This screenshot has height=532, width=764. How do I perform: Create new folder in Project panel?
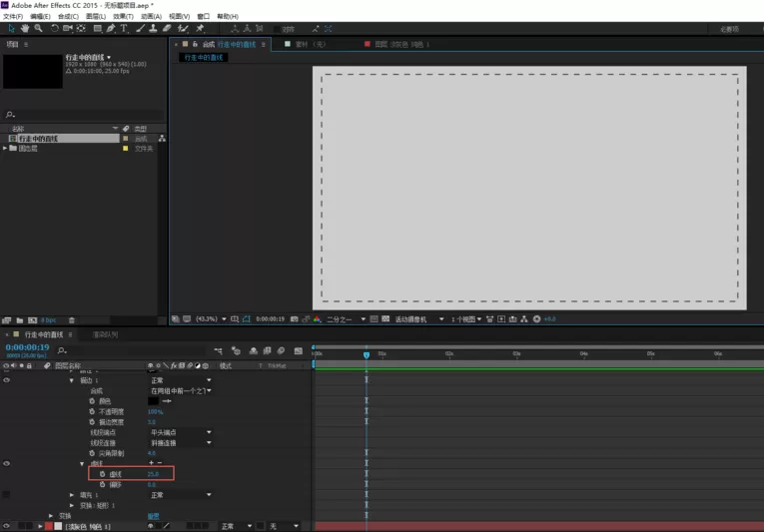pos(20,320)
